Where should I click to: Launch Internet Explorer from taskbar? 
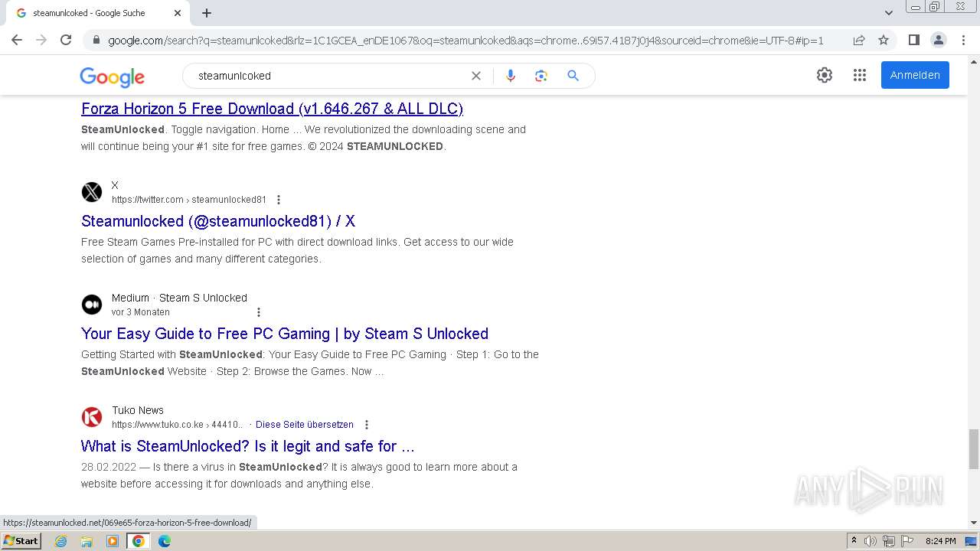(61, 541)
